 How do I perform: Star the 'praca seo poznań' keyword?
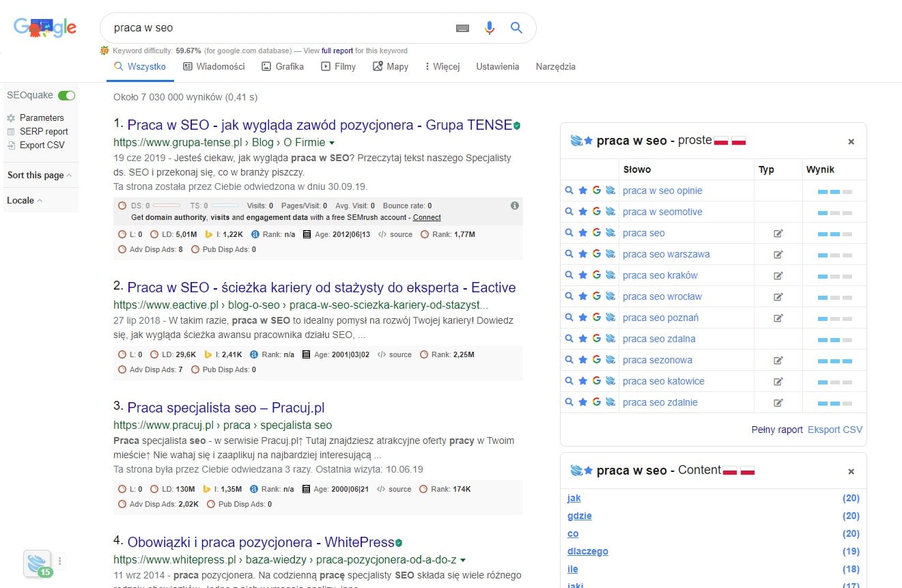tap(582, 318)
